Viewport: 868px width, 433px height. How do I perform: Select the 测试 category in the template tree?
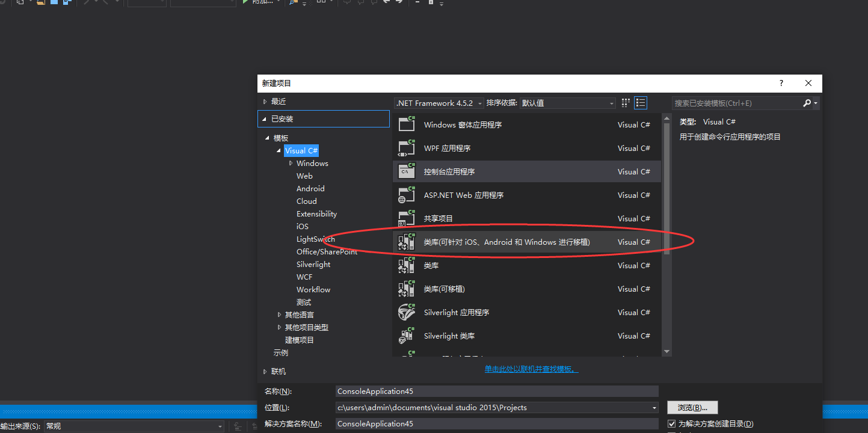[x=303, y=302]
